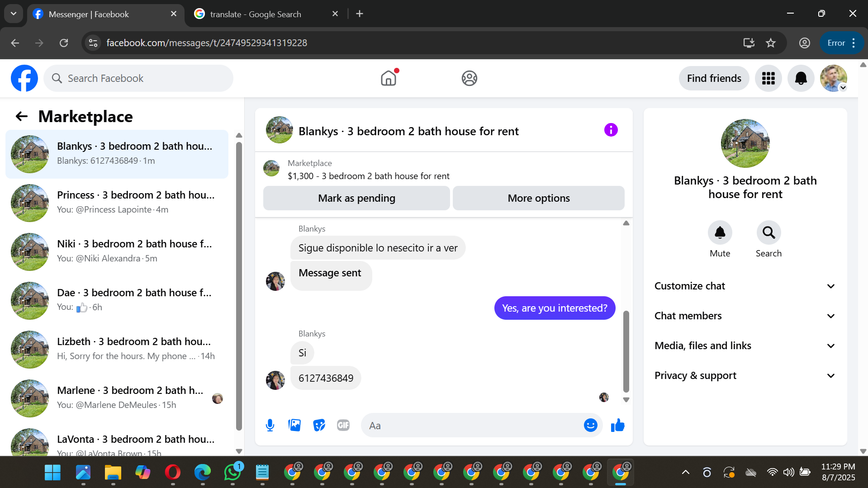This screenshot has height=488, width=868.
Task: Close the translate - Google Search tab
Action: (335, 14)
